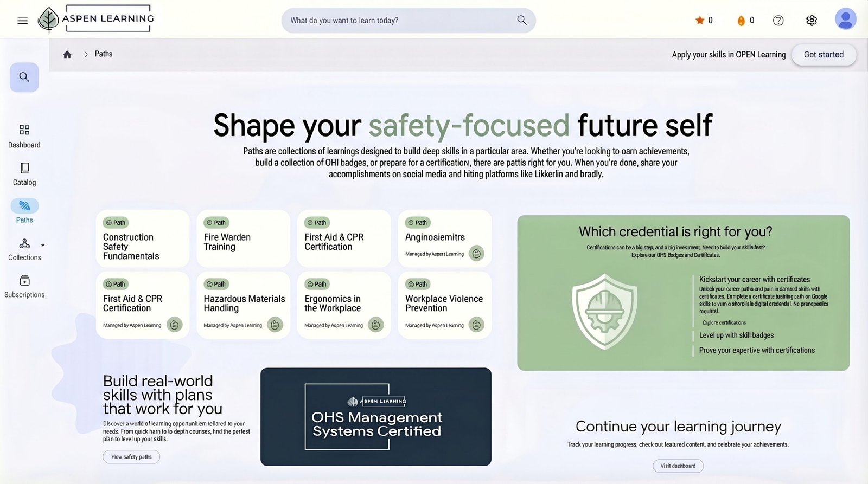Expand the Collections dropdown arrow
Screen dimensions: 868x484
(x=43, y=245)
